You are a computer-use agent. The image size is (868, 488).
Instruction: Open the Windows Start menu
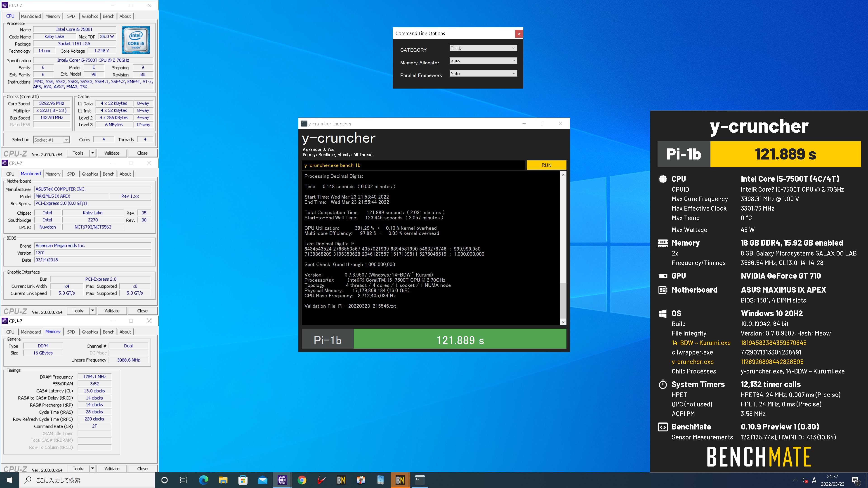[x=9, y=480]
